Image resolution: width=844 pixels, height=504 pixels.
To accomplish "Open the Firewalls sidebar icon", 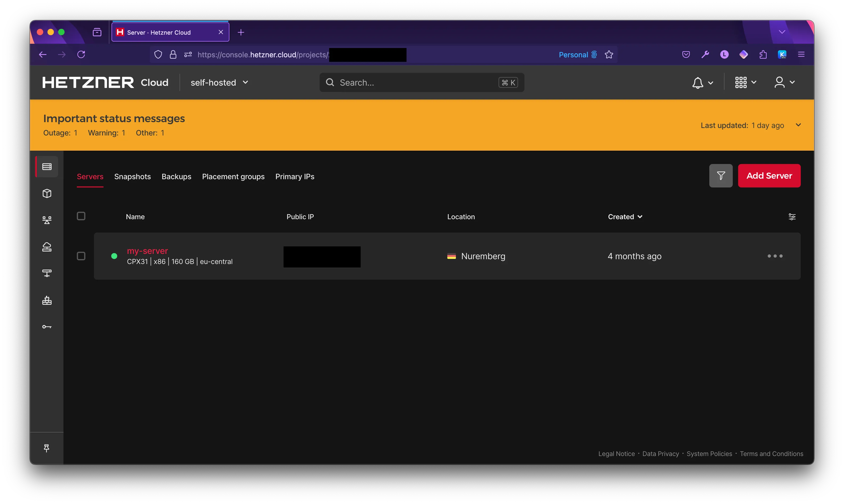I will (47, 300).
